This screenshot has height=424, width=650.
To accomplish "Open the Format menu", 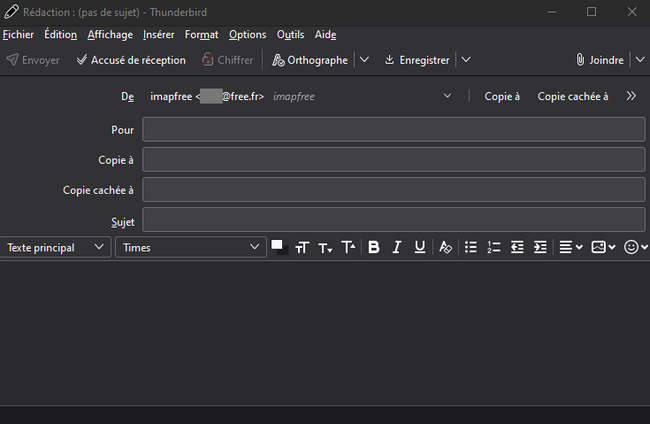I will point(201,34).
